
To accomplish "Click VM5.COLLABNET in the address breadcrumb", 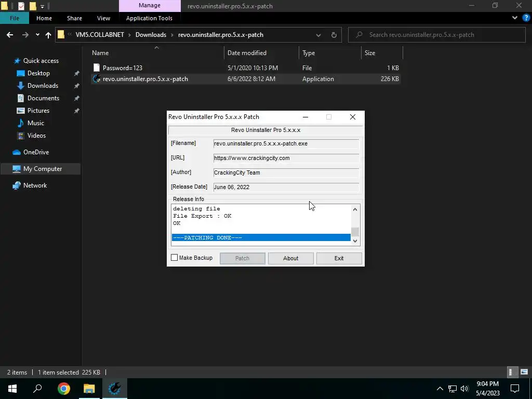I will pyautogui.click(x=100, y=35).
